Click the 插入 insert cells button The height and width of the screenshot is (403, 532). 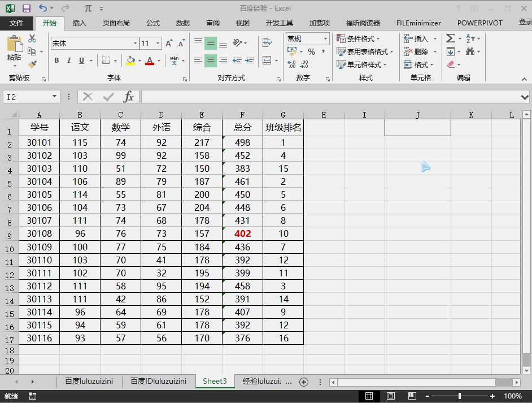tap(417, 38)
